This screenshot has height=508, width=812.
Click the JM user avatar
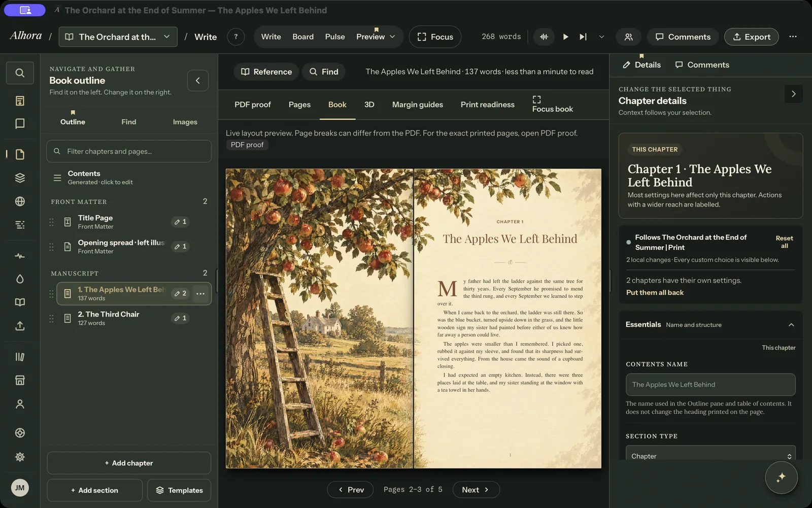pos(20,488)
